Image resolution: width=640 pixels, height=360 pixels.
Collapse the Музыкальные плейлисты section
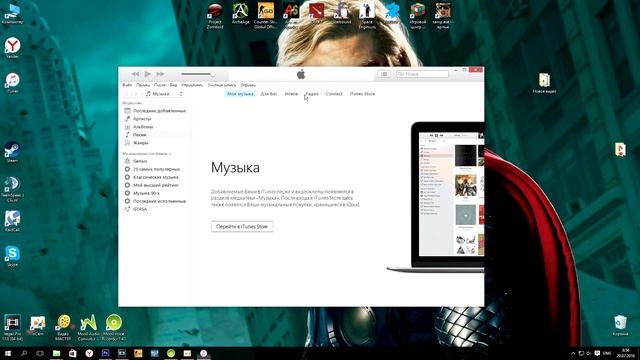pos(147,154)
